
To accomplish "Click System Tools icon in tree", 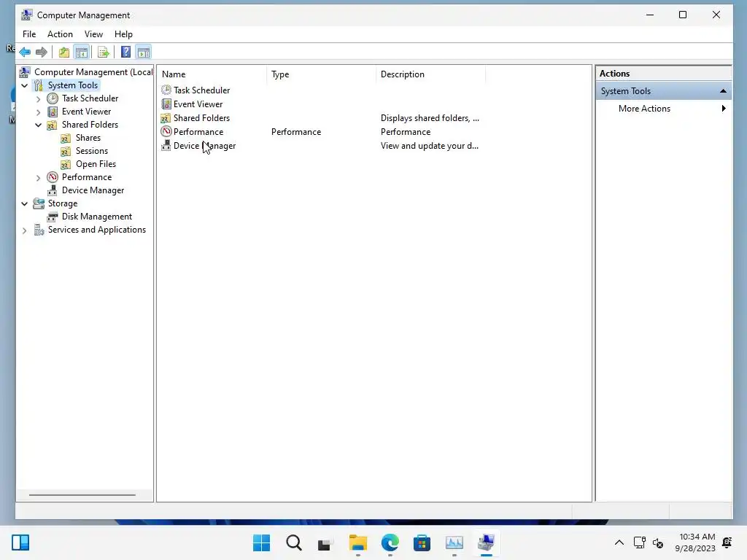I will (x=39, y=85).
